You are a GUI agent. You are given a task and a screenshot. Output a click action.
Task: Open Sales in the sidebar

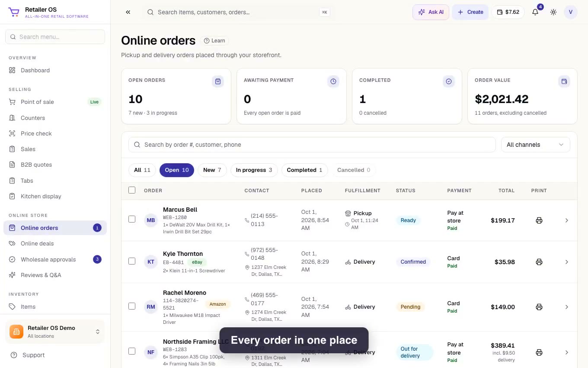pos(55,149)
